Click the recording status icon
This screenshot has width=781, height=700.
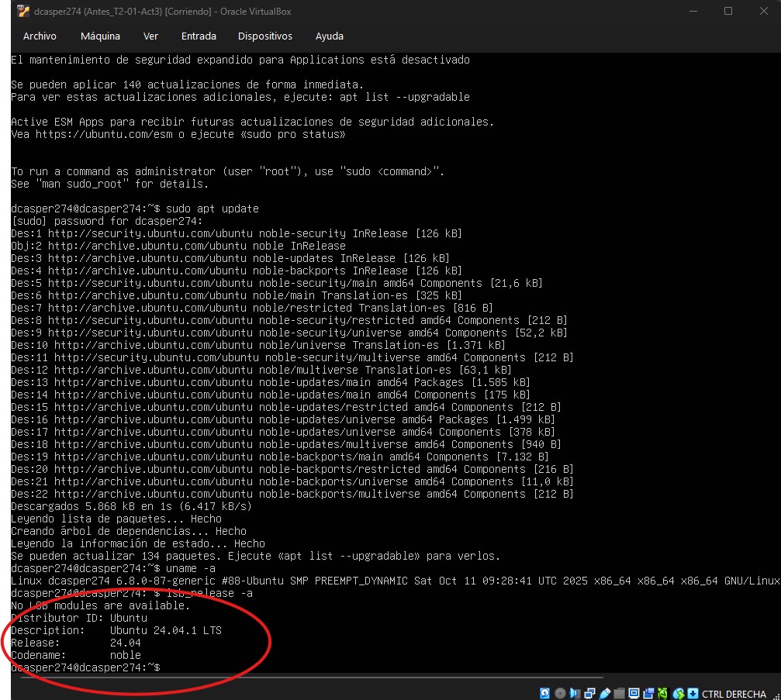[648, 693]
